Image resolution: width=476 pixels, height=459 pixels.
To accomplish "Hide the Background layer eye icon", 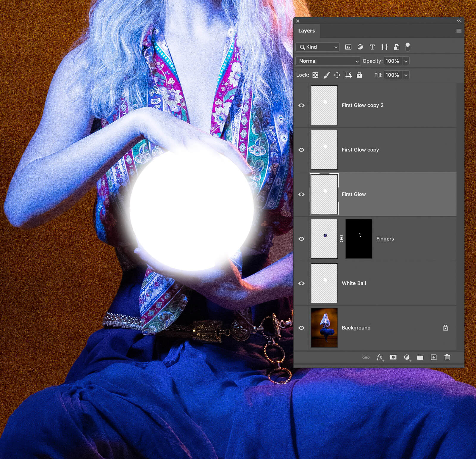I will coord(301,328).
